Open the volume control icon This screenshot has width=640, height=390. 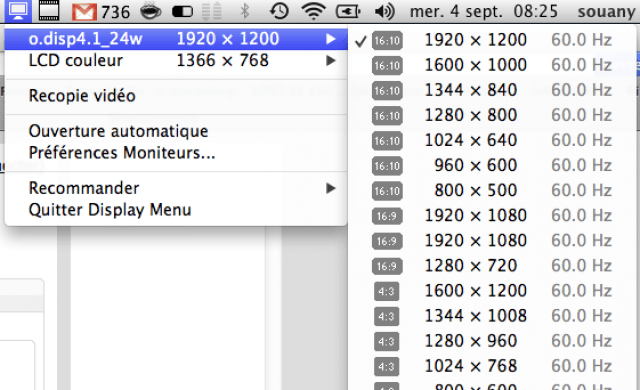384,11
